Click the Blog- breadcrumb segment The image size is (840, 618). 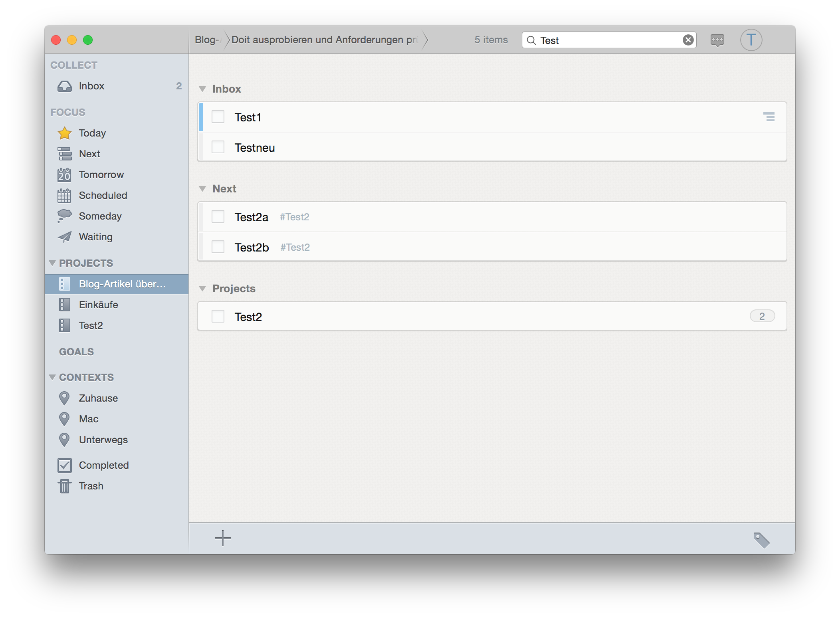click(208, 40)
